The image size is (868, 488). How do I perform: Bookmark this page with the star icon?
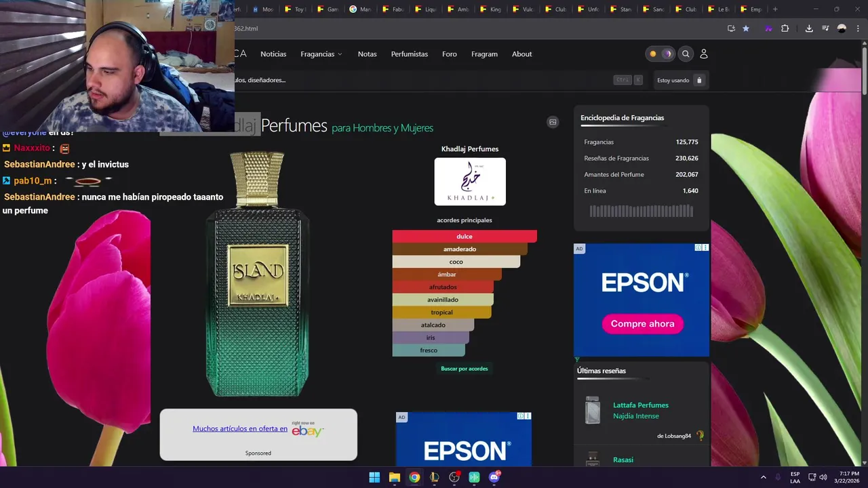point(746,28)
